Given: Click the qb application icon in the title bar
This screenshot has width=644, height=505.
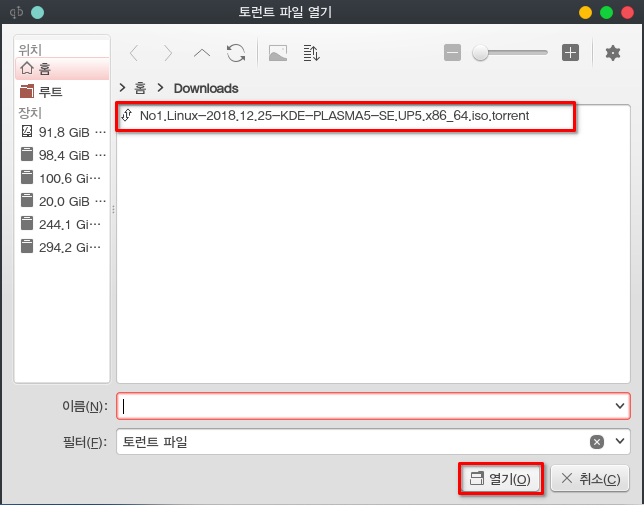Looking at the screenshot, I should click(16, 12).
